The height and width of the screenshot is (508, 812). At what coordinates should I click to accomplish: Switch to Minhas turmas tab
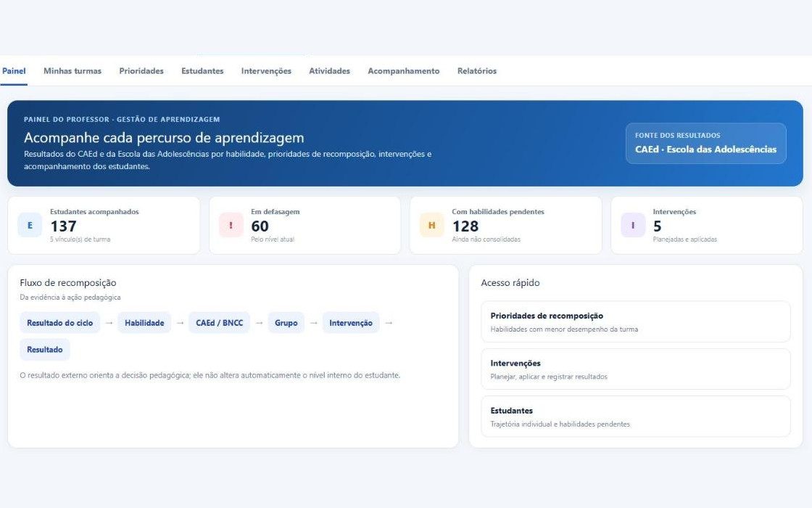(72, 71)
